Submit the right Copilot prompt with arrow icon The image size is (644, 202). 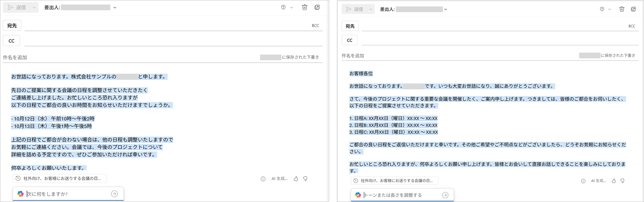coord(445,195)
